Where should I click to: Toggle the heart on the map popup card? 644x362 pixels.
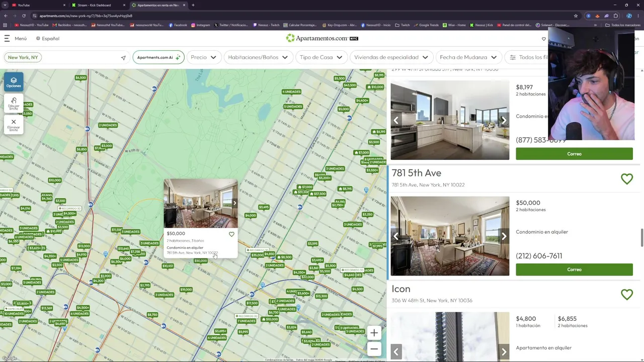pyautogui.click(x=231, y=234)
